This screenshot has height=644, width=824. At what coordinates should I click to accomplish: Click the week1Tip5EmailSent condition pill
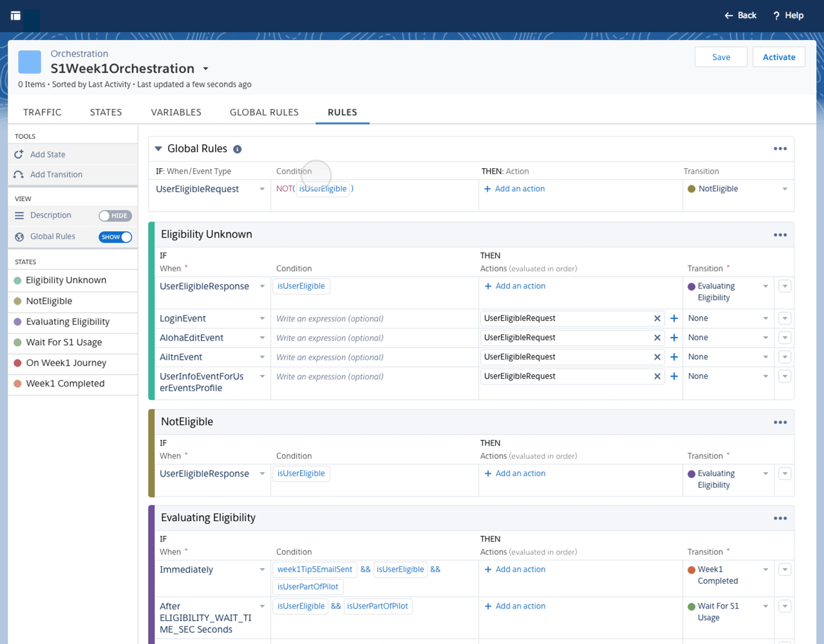click(315, 569)
